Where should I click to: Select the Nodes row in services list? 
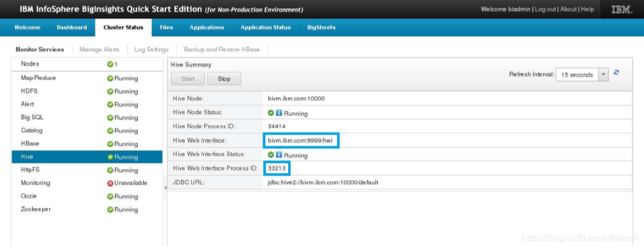(x=87, y=64)
